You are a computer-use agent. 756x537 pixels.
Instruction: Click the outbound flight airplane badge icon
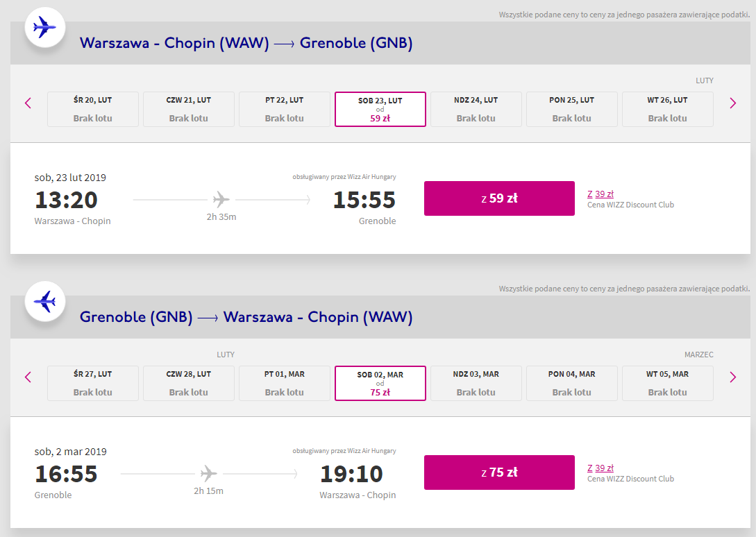click(x=45, y=28)
